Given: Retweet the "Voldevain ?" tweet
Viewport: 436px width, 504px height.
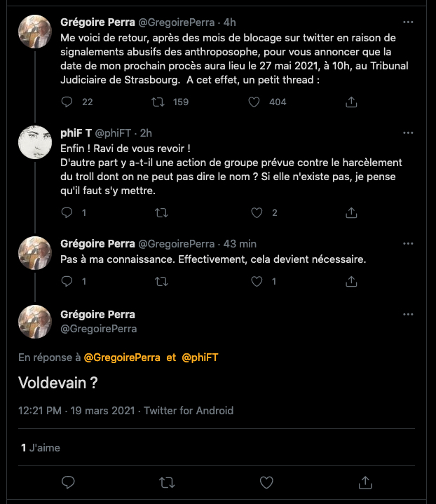Looking at the screenshot, I should [167, 482].
